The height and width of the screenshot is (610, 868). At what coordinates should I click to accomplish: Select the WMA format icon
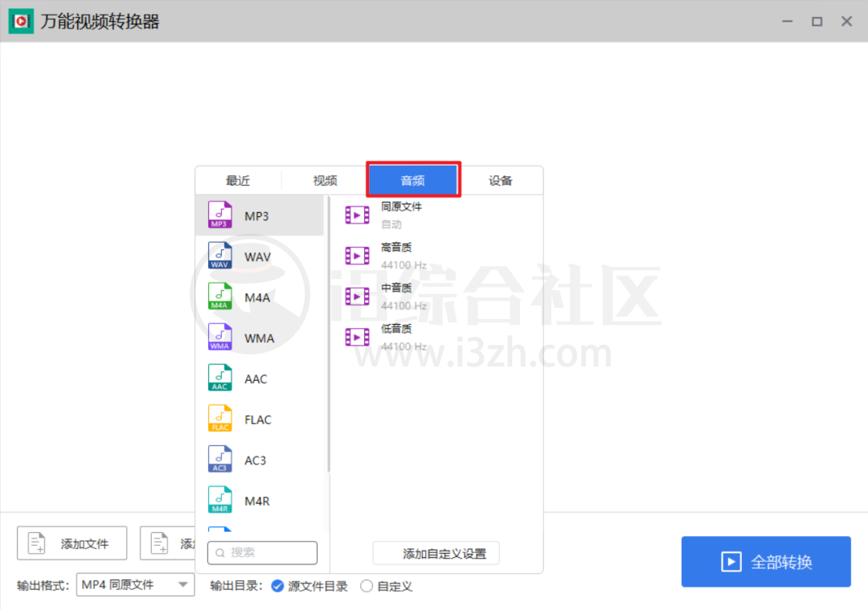tap(219, 337)
